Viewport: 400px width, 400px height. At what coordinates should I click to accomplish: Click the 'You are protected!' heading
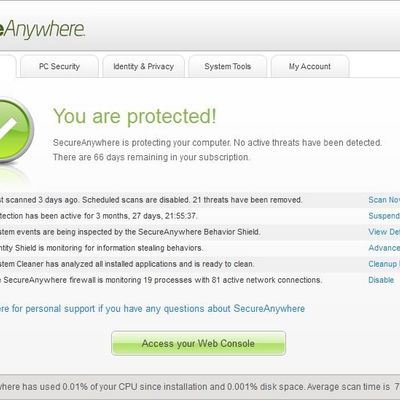[x=135, y=116]
